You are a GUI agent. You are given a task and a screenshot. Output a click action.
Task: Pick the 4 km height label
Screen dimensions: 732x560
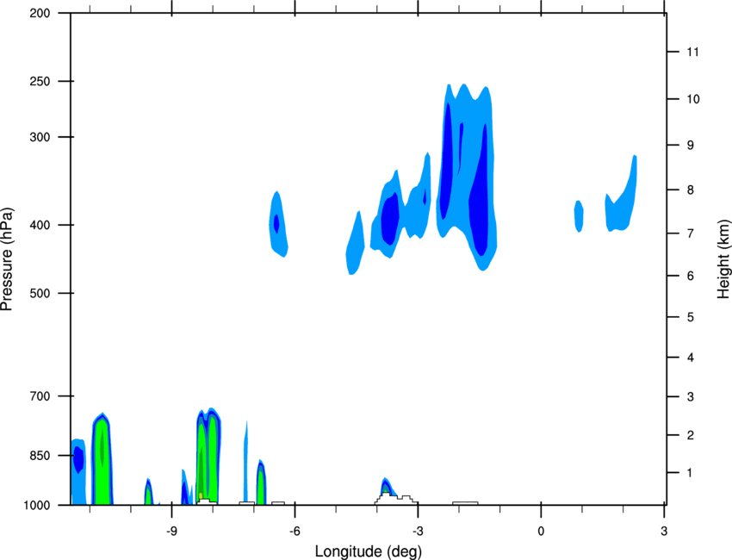click(690, 358)
